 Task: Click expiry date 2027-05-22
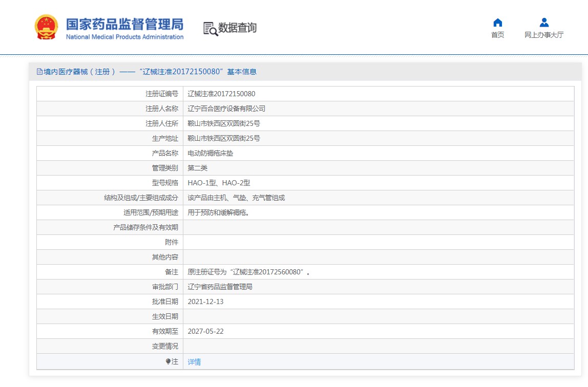[205, 331]
